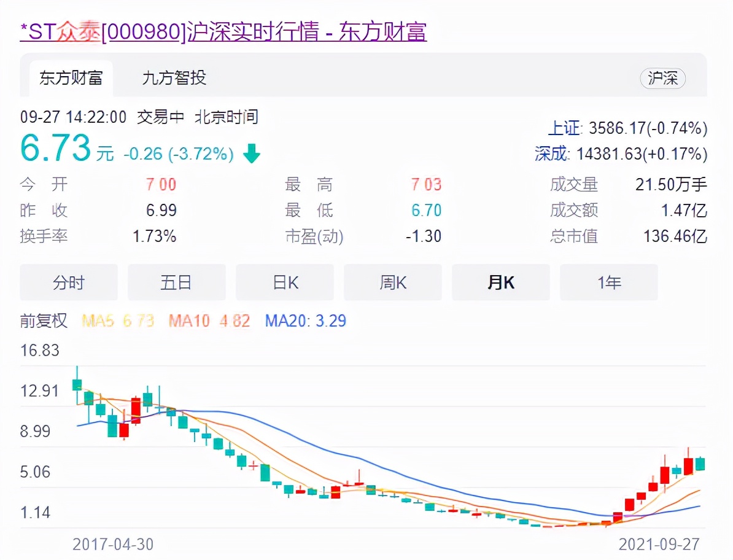
Task: Select the 东方财富 source tab
Action: coord(71,78)
